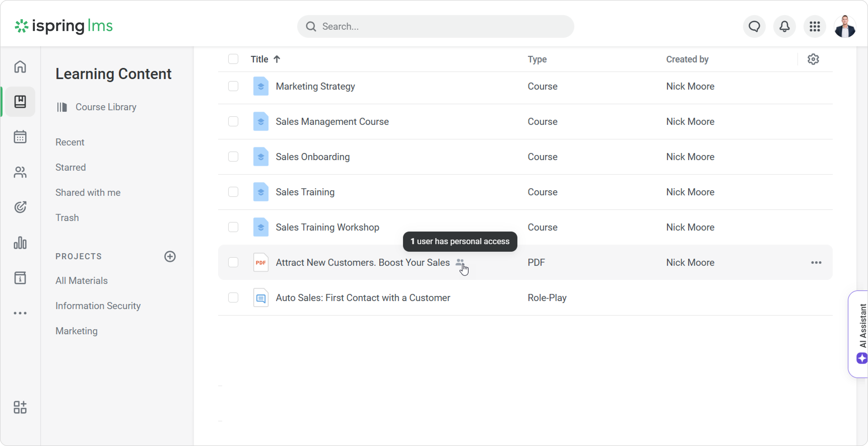Image resolution: width=868 pixels, height=446 pixels.
Task: Open the Reports bar-chart icon in sidebar
Action: pyautogui.click(x=20, y=243)
